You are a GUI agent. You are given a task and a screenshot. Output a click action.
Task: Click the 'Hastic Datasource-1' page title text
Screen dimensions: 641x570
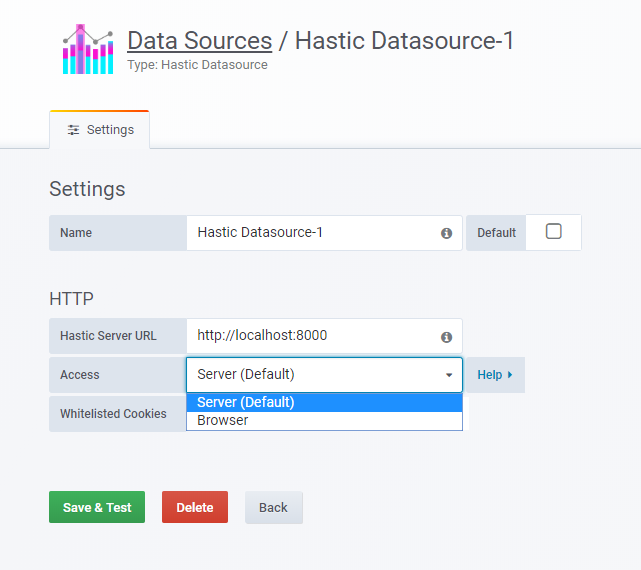(x=404, y=40)
